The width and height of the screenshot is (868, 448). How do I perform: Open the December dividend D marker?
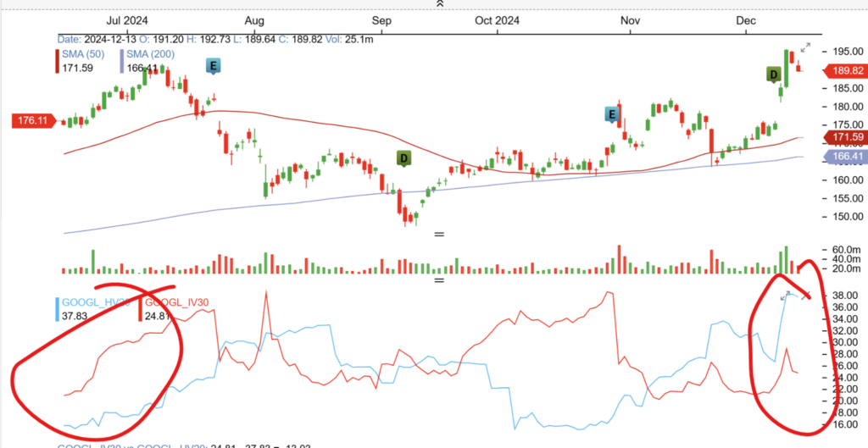773,75
